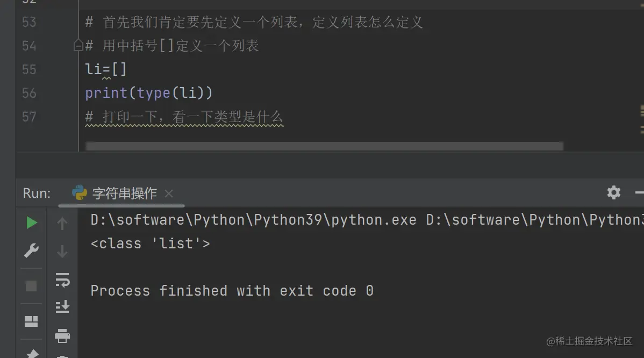This screenshot has width=644, height=358.
Task: Click the print(type(li)) statement
Action: 149,94
